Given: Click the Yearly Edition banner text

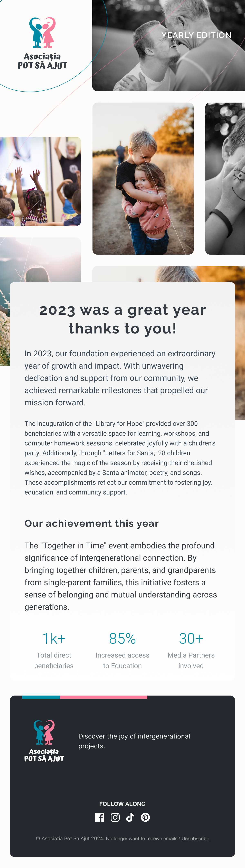Looking at the screenshot, I should click(196, 35).
